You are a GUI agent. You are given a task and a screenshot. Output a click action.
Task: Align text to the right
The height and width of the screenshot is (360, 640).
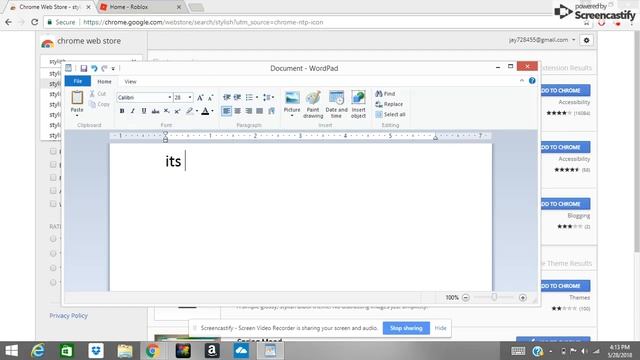[x=249, y=111]
